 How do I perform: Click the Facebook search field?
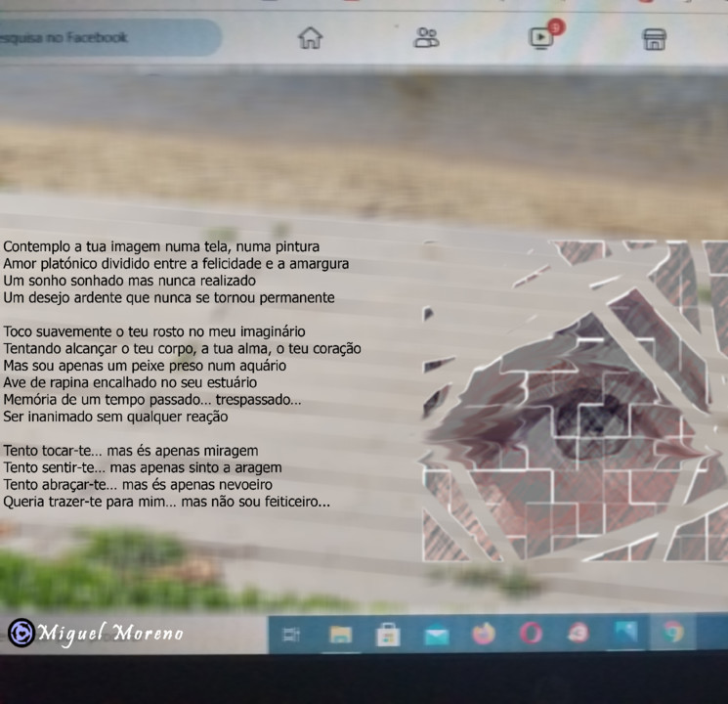[x=109, y=37]
